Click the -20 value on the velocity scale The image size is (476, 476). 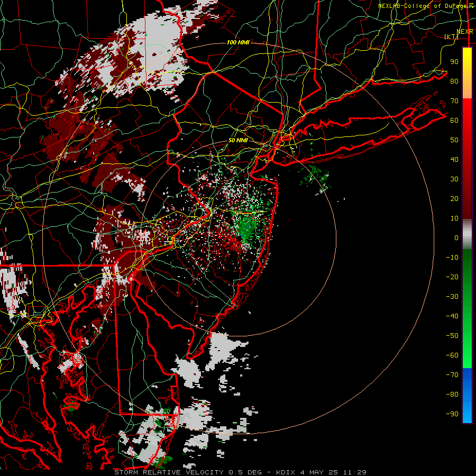click(x=452, y=277)
